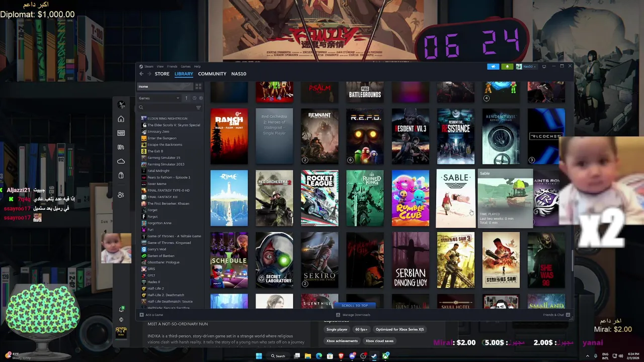
Task: Select Half-Life 2 in game list
Action: coord(155,289)
